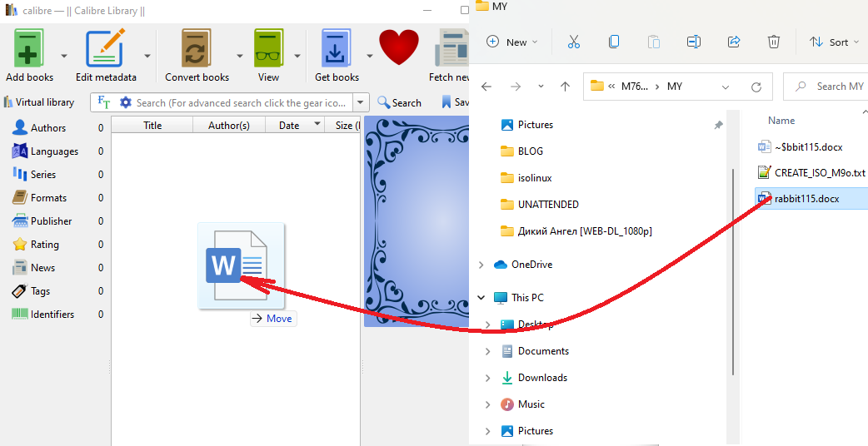Expand the View dropdown arrow
The height and width of the screenshot is (446, 868).
point(297,56)
